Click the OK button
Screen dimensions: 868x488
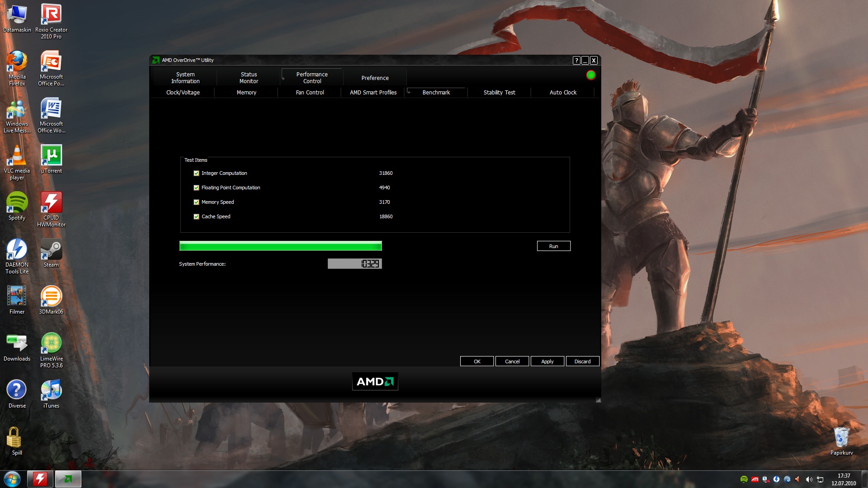coord(477,361)
